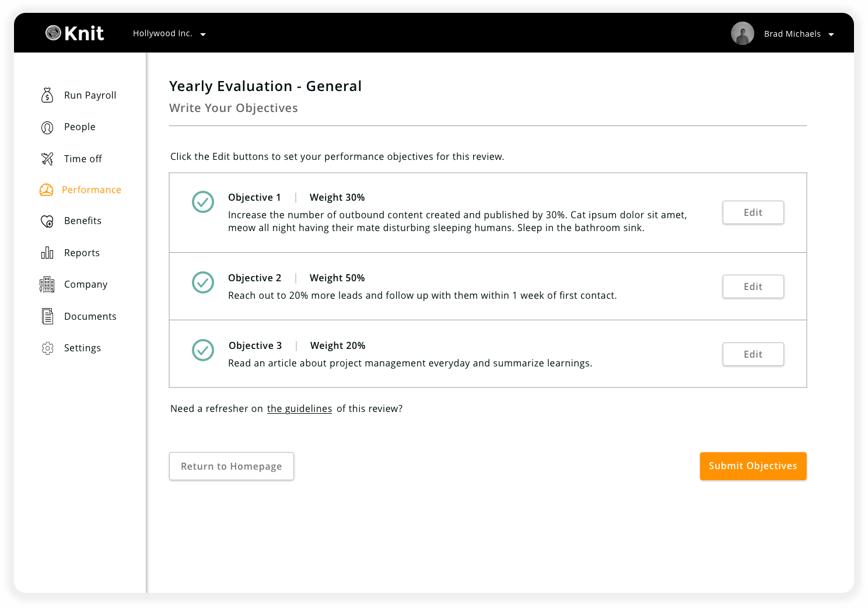Open the guidelines link
Screen dimensions: 868x608
click(299, 409)
